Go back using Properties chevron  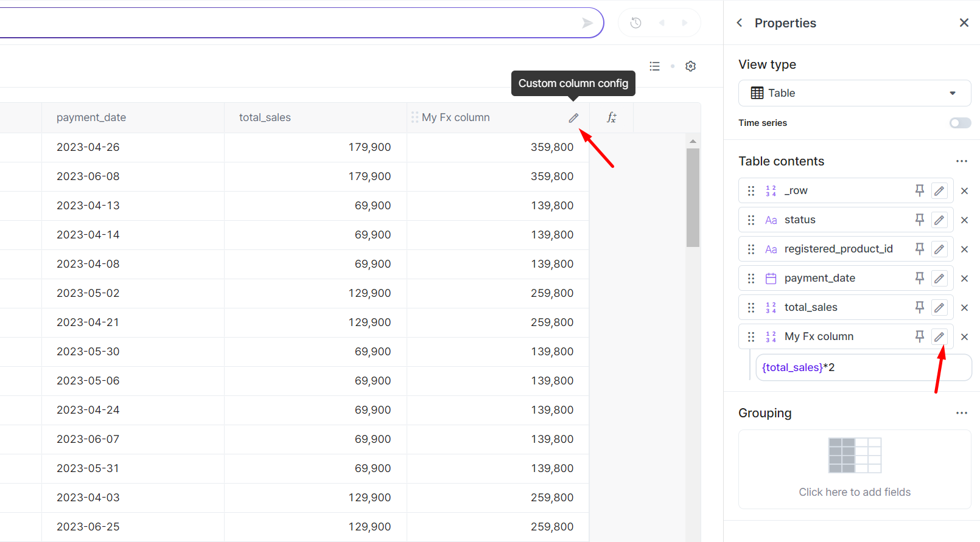pos(740,23)
